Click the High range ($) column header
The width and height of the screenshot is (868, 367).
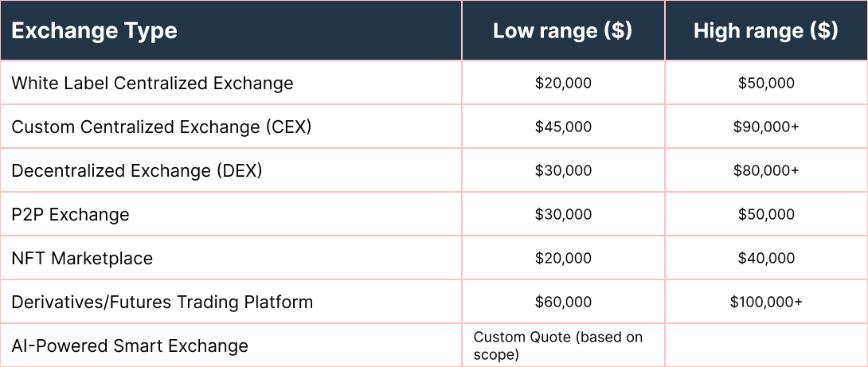tap(765, 31)
